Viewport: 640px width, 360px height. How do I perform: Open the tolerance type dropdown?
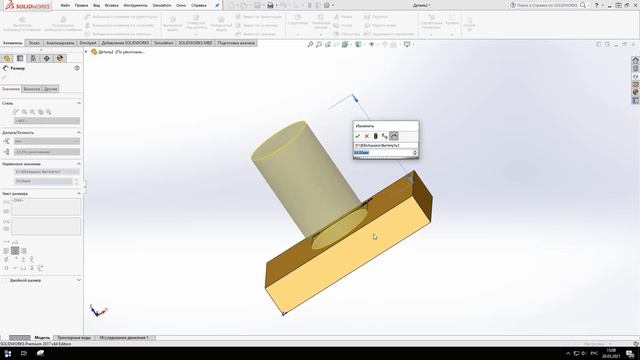pos(47,141)
